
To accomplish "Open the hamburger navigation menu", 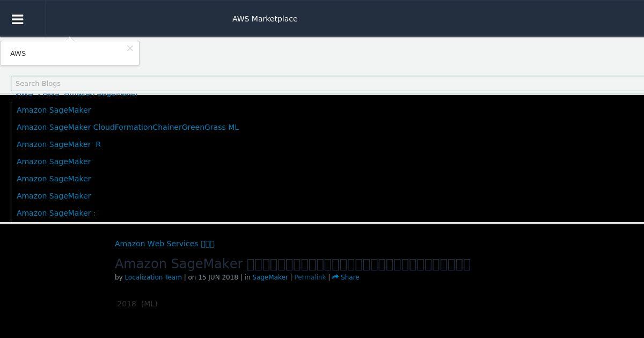I will [17, 19].
